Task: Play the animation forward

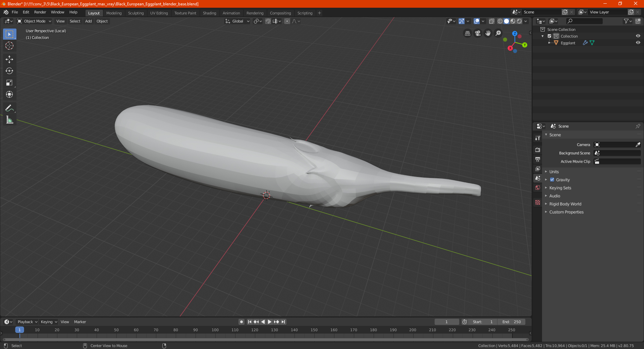Action: 270,322
